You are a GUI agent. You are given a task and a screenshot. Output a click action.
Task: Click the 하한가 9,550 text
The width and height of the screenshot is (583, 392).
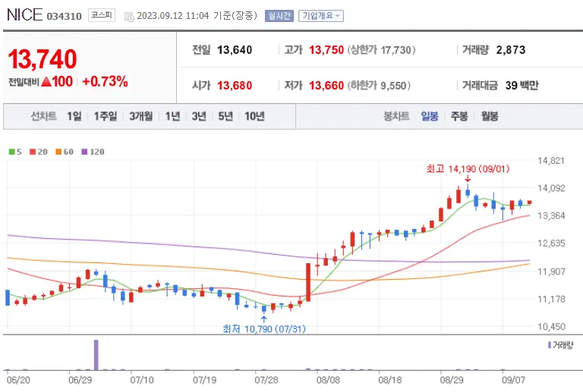click(379, 86)
